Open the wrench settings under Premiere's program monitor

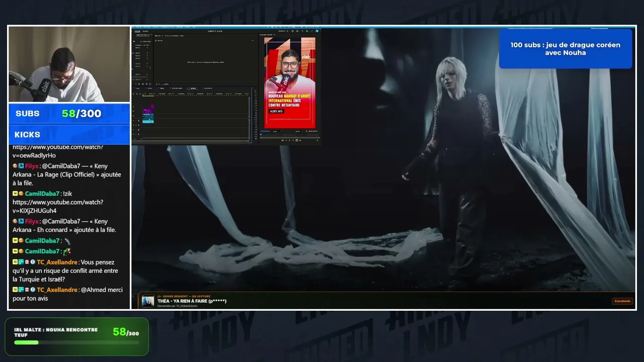[306, 131]
